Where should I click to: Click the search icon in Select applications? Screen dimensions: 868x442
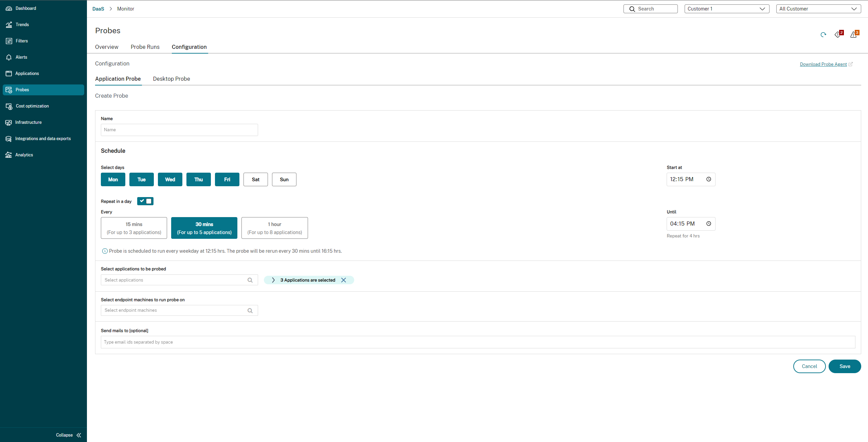[250, 280]
